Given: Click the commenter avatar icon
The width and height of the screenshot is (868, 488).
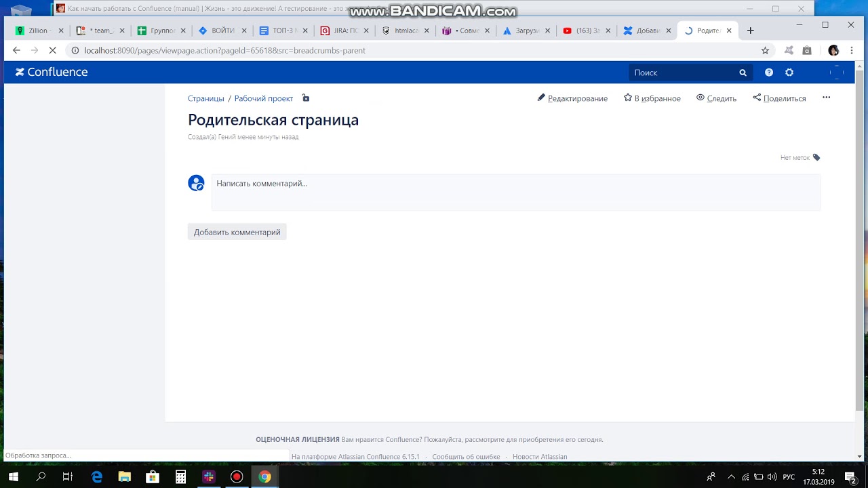Looking at the screenshot, I should (x=196, y=183).
